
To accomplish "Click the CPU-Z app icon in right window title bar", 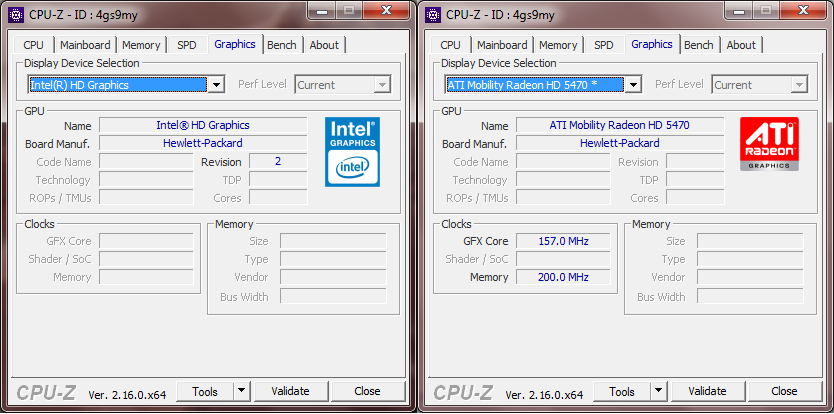I will 433,15.
